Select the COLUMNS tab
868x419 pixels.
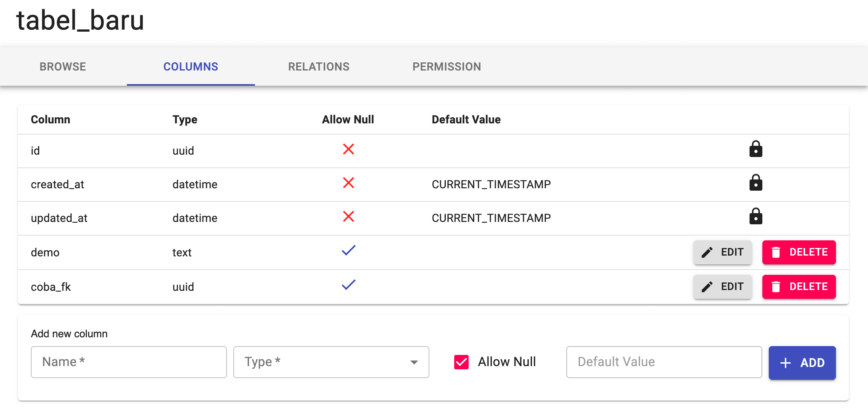(x=190, y=66)
